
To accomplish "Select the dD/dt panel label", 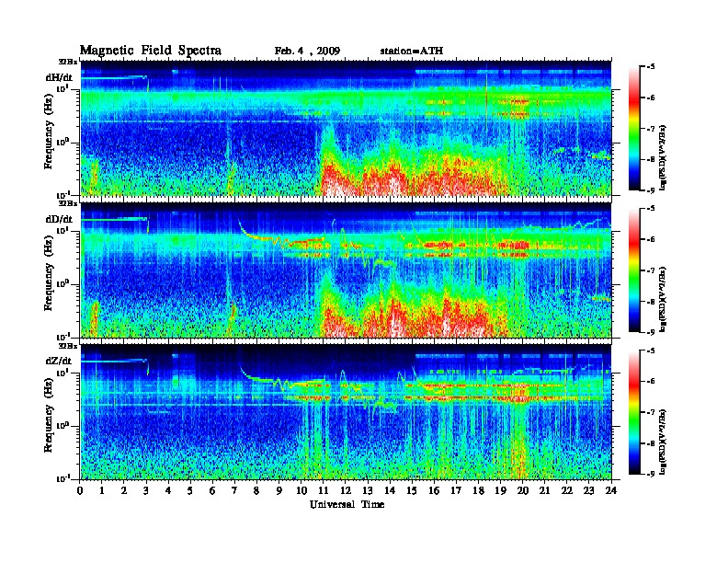I will (60, 219).
